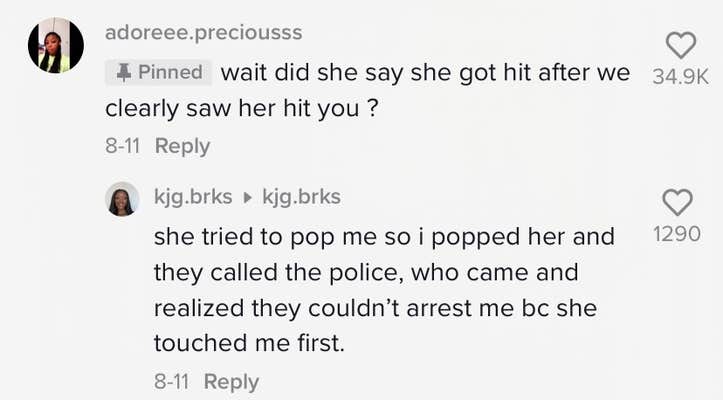Image resolution: width=723 pixels, height=400 pixels.
Task: Click the 8-11 date on kjg.brks reply
Action: click(x=171, y=381)
